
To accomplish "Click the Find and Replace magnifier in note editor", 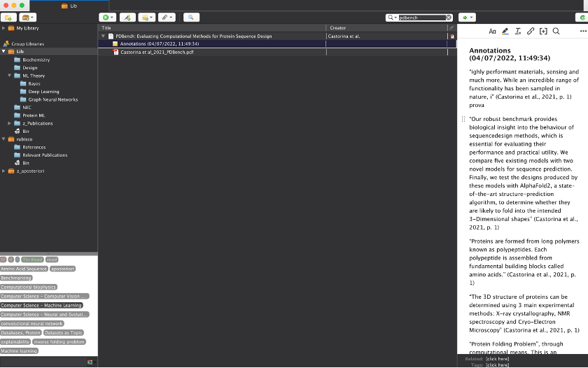I will (556, 31).
